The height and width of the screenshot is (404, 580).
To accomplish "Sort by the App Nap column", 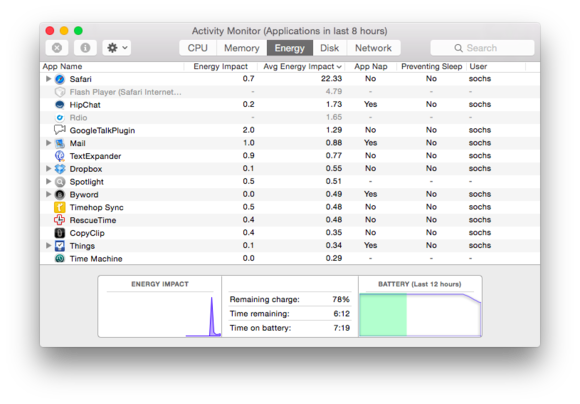I will pos(371,67).
